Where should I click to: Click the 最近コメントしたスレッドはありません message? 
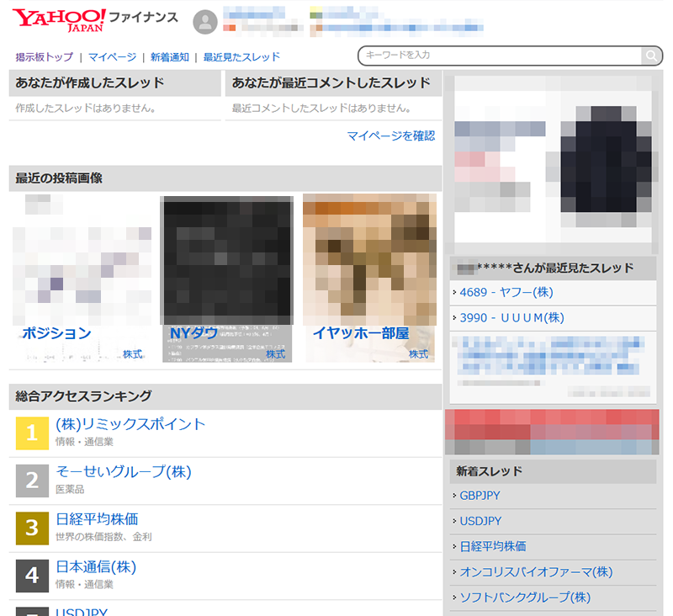click(x=321, y=109)
